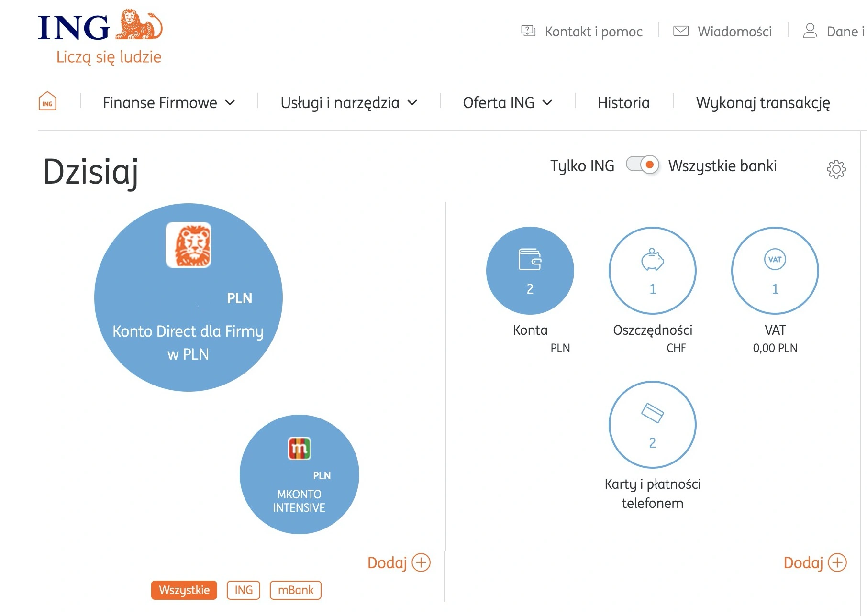Expand the Oferta ING dropdown
Viewport: 867px width, 616px height.
coord(507,102)
